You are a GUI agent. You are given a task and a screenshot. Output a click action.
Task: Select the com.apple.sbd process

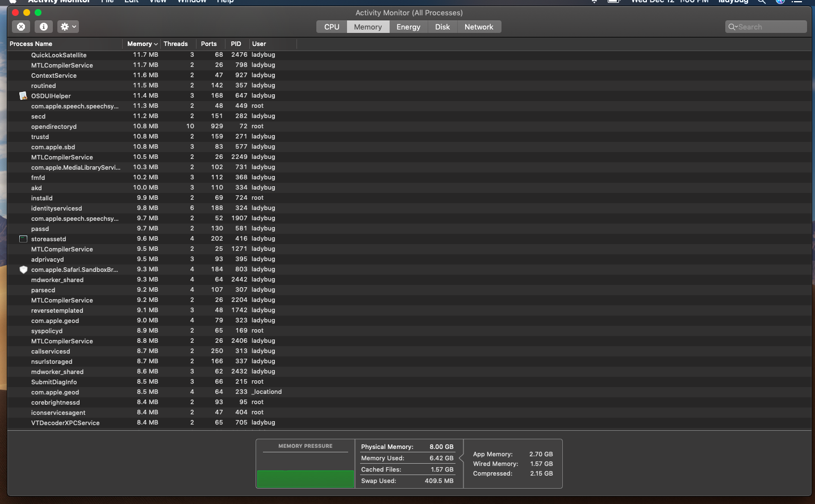[x=409, y=147]
